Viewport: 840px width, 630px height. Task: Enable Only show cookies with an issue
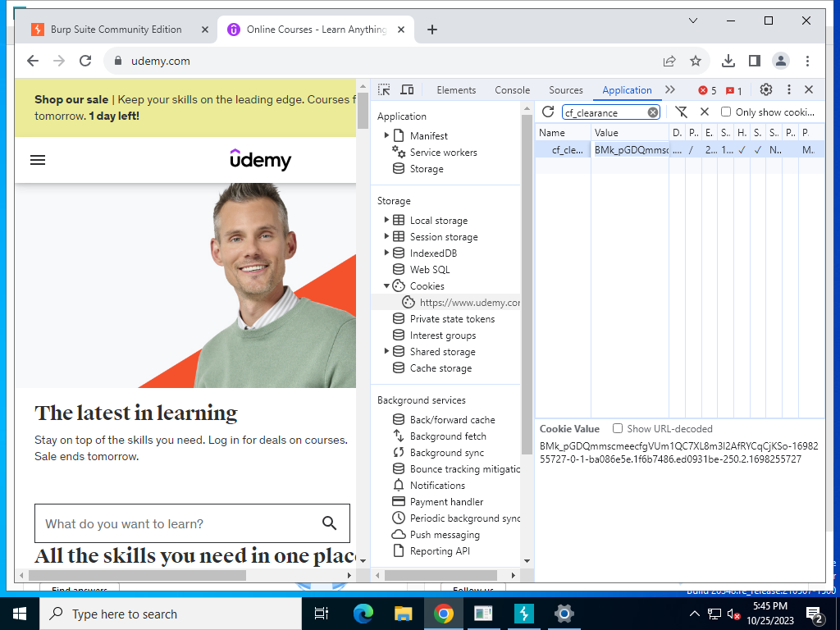tap(725, 112)
